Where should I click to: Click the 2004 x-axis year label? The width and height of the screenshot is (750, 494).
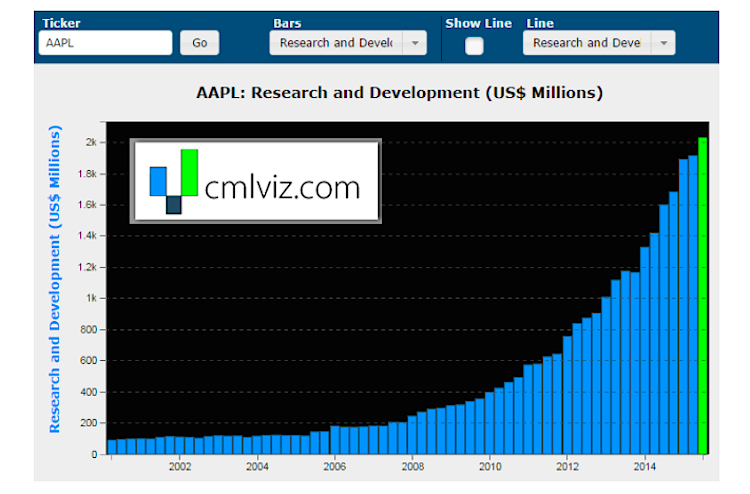tap(257, 467)
